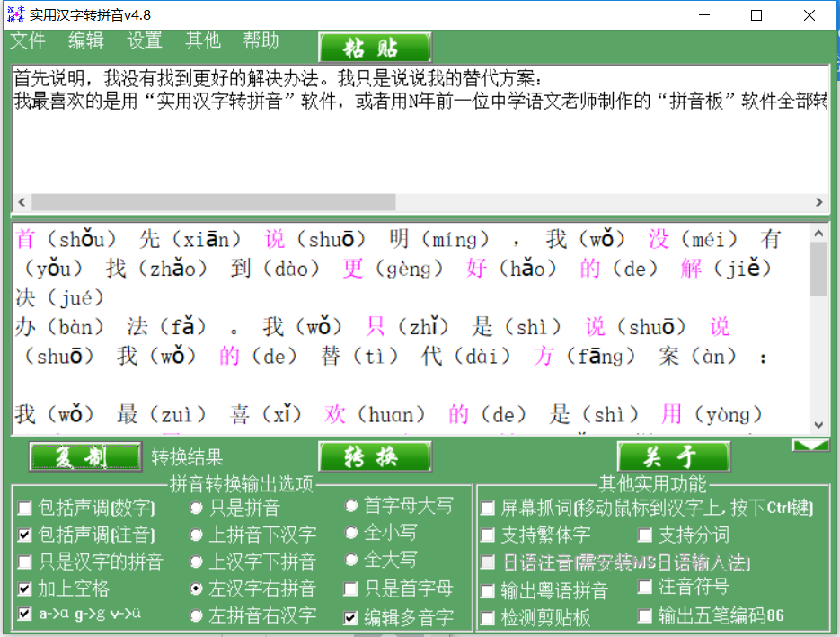The height and width of the screenshot is (637, 840).
Task: Click pink character 解 (jiě) in results
Action: point(691,268)
